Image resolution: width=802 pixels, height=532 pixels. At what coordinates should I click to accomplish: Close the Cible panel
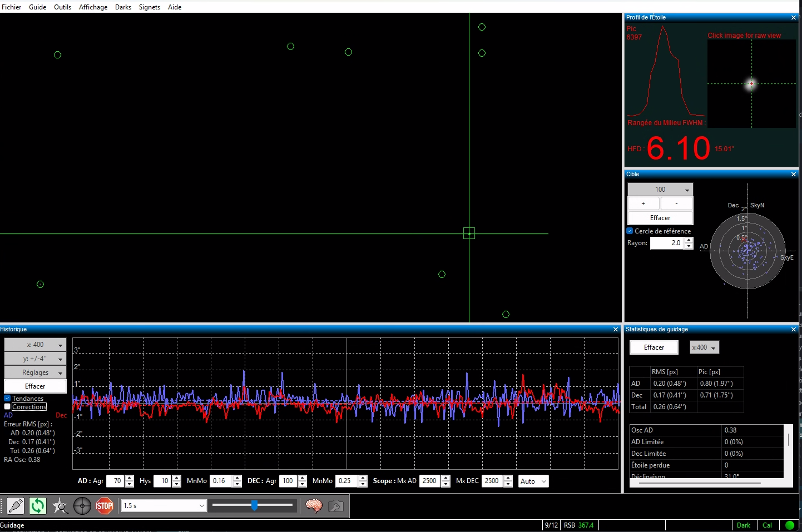794,175
